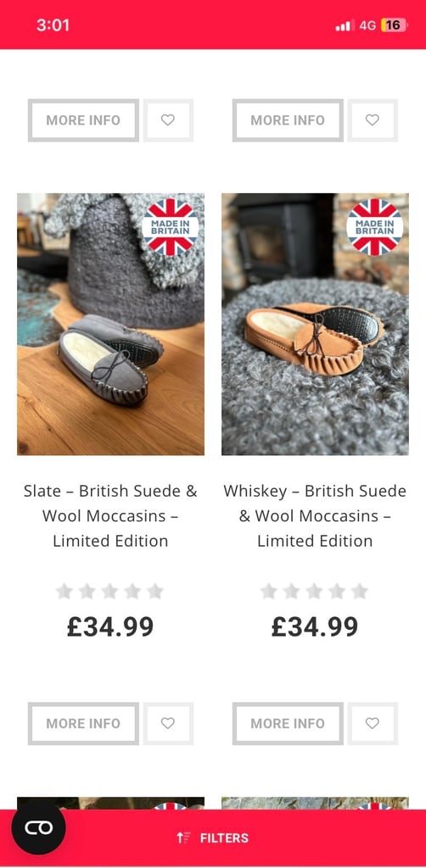Viewport: 426px width, 868px height.
Task: Open the black chat bubble widget
Action: click(38, 827)
